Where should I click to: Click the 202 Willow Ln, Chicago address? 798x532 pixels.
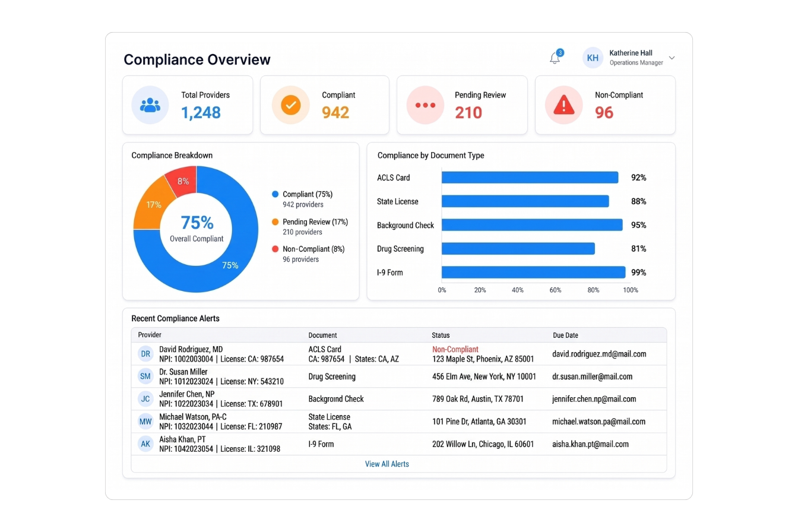[483, 444]
